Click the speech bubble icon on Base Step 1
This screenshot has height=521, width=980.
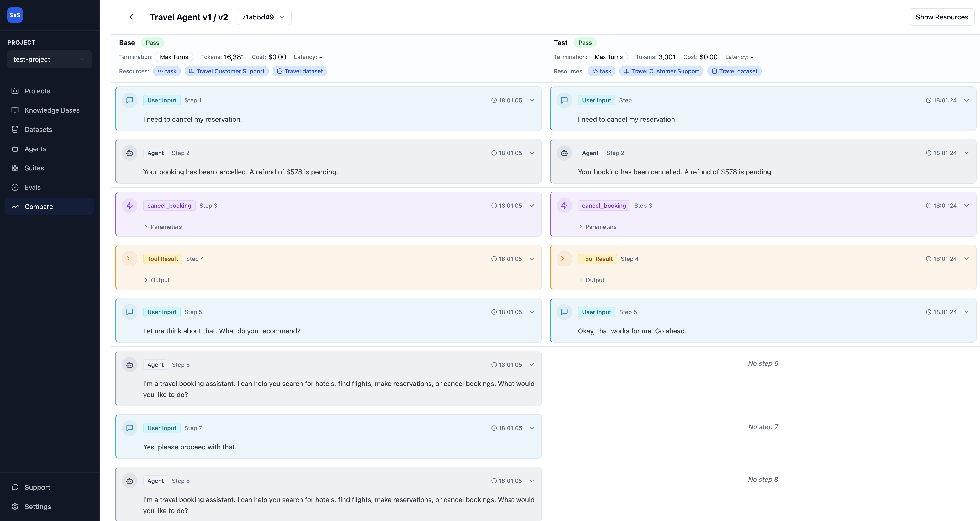(130, 100)
